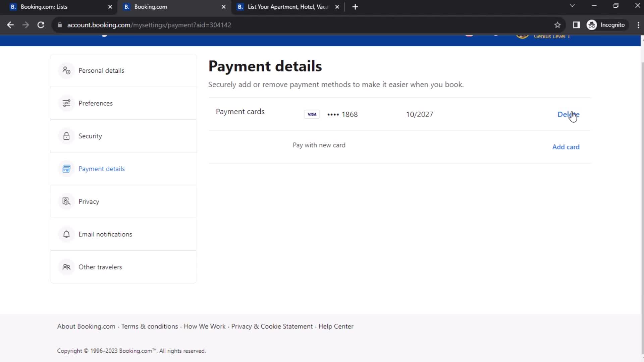Go back with browser back arrow
This screenshot has width=644, height=362.
point(10,25)
